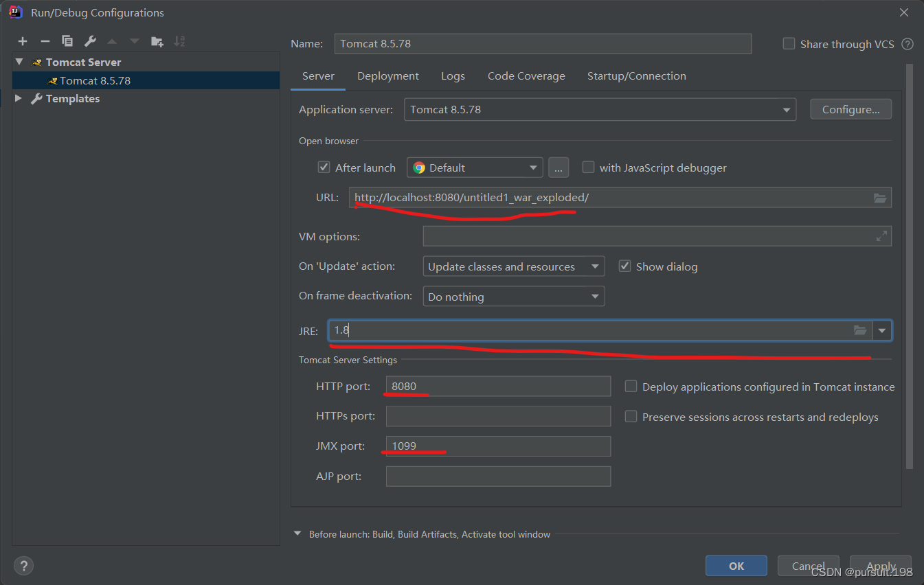Click the AJP port field

498,477
